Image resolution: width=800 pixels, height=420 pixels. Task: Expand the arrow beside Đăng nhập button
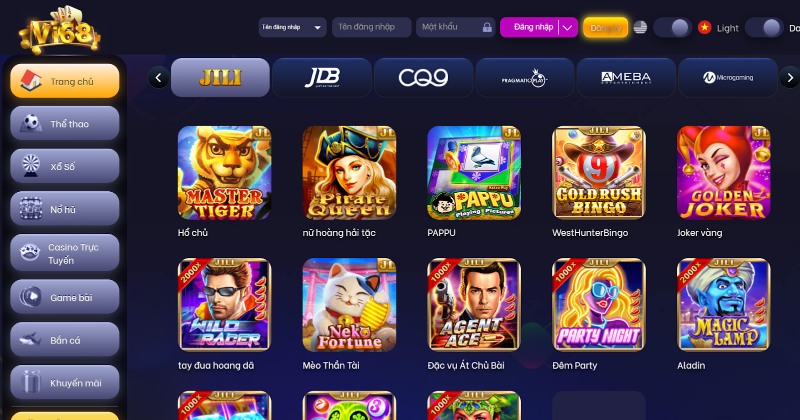(x=568, y=28)
